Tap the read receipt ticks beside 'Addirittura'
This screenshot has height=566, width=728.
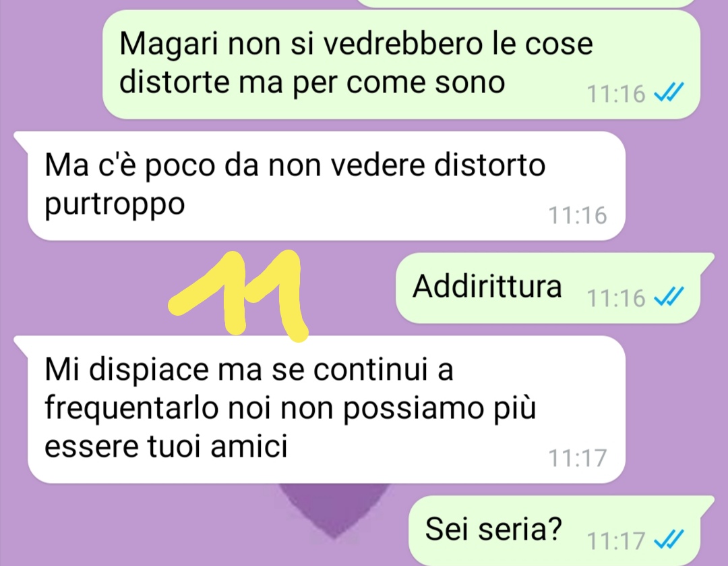pyautogui.click(x=669, y=296)
